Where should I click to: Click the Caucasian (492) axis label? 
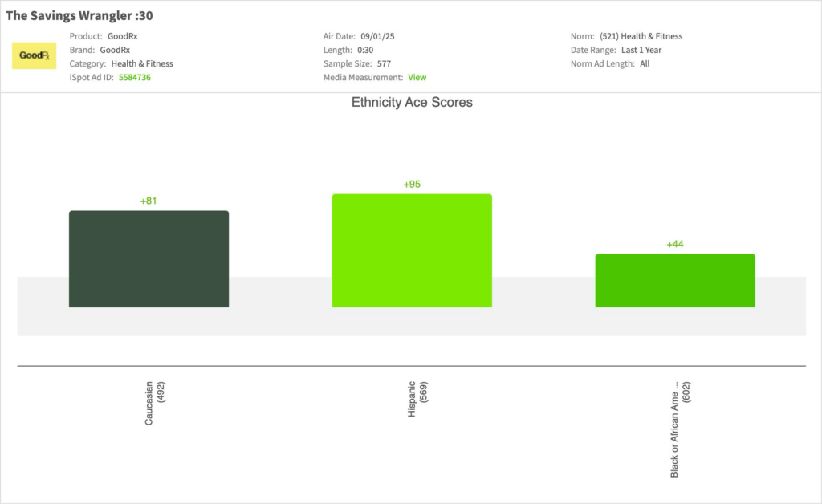(154, 403)
